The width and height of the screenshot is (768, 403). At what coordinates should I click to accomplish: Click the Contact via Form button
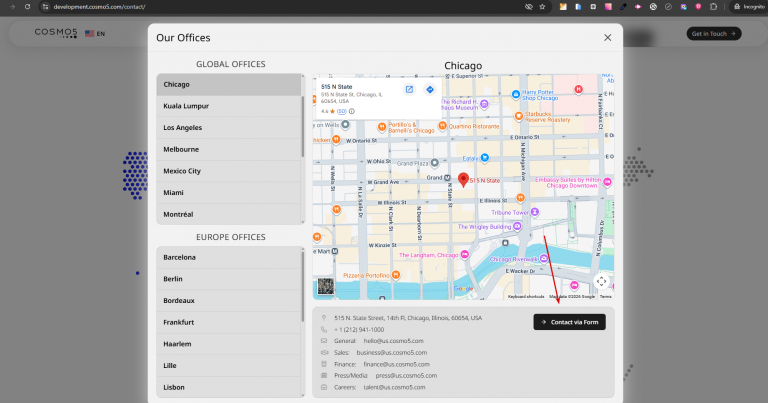(569, 322)
